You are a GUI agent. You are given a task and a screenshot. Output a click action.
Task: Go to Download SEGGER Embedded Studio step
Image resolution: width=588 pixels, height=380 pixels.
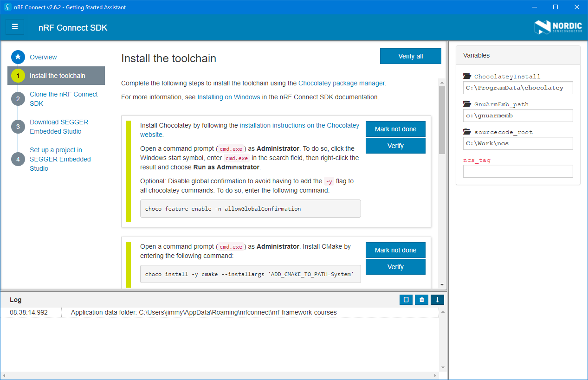pos(59,127)
